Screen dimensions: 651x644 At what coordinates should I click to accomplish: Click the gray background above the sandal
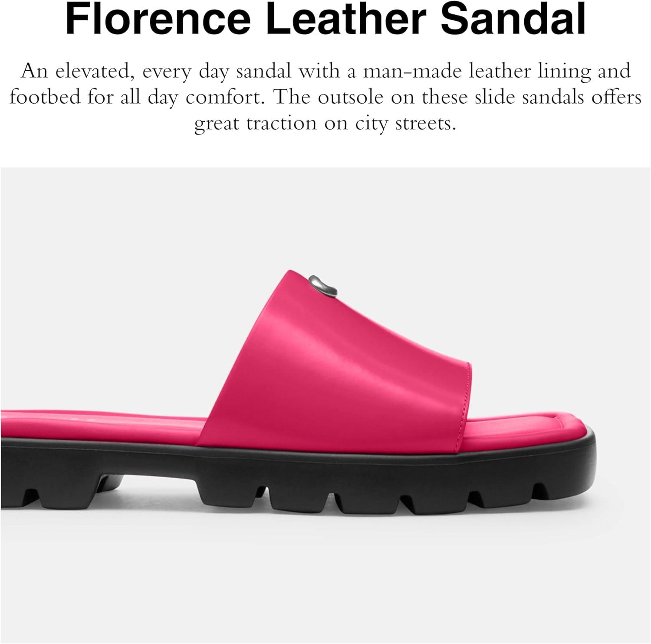pyautogui.click(x=325, y=217)
